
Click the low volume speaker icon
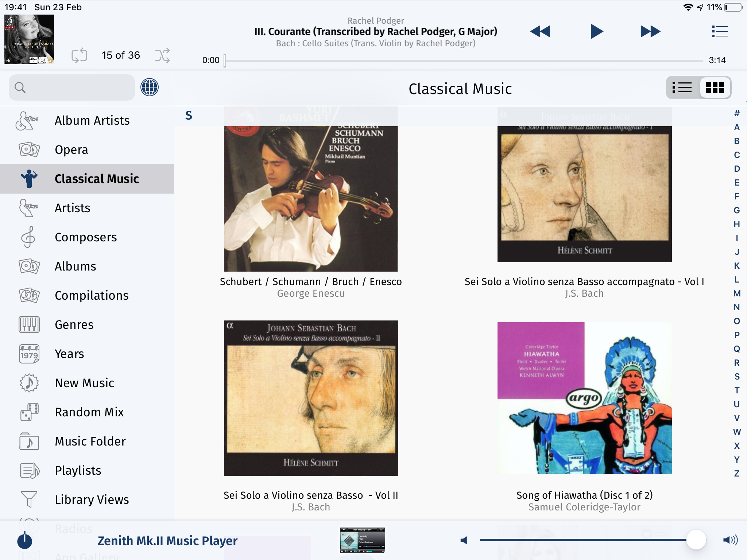pyautogui.click(x=464, y=540)
